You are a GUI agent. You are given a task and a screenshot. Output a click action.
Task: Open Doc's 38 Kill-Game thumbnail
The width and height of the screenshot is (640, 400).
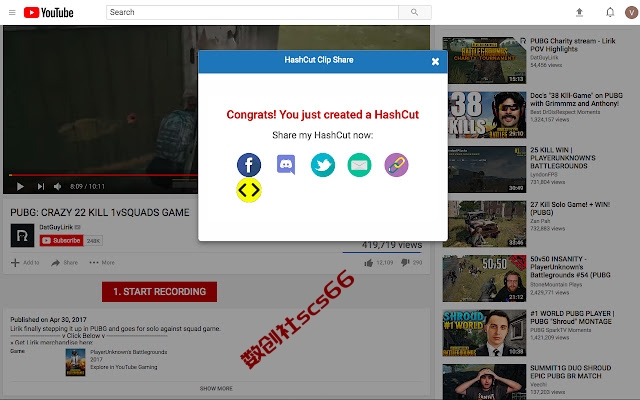pos(484,115)
